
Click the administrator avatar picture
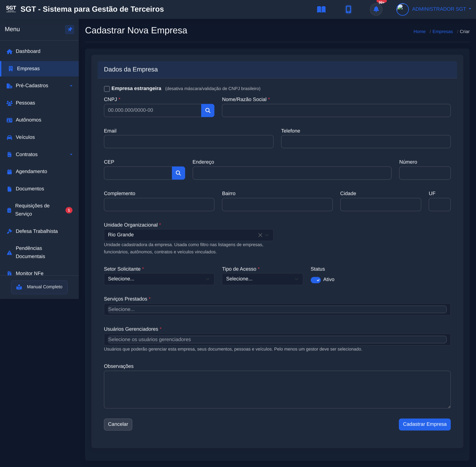(402, 10)
